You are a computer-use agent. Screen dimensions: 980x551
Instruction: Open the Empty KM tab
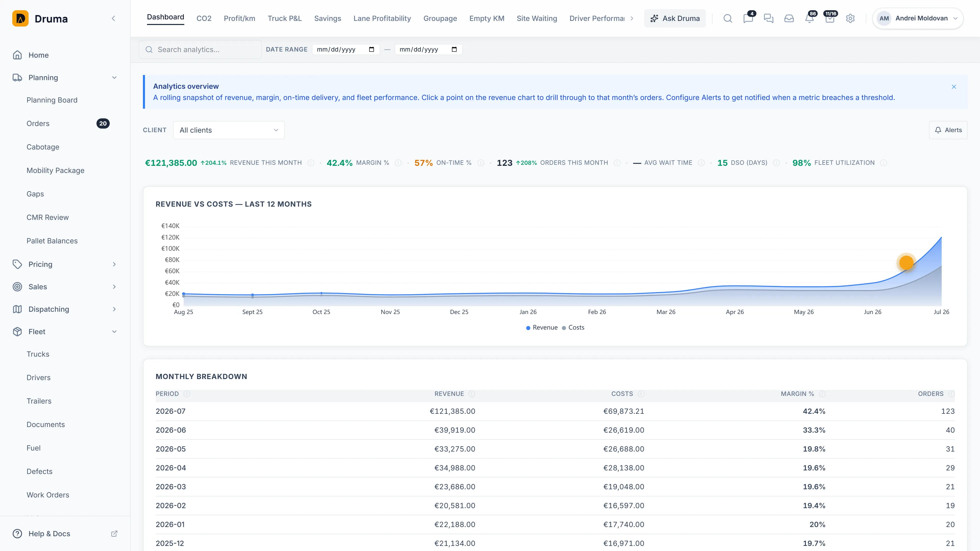click(487, 18)
